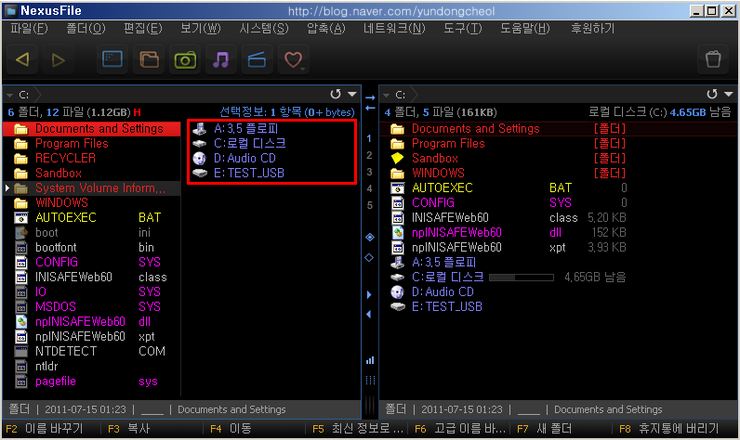Click F8 휴지통에 버리기 button

tap(669, 429)
